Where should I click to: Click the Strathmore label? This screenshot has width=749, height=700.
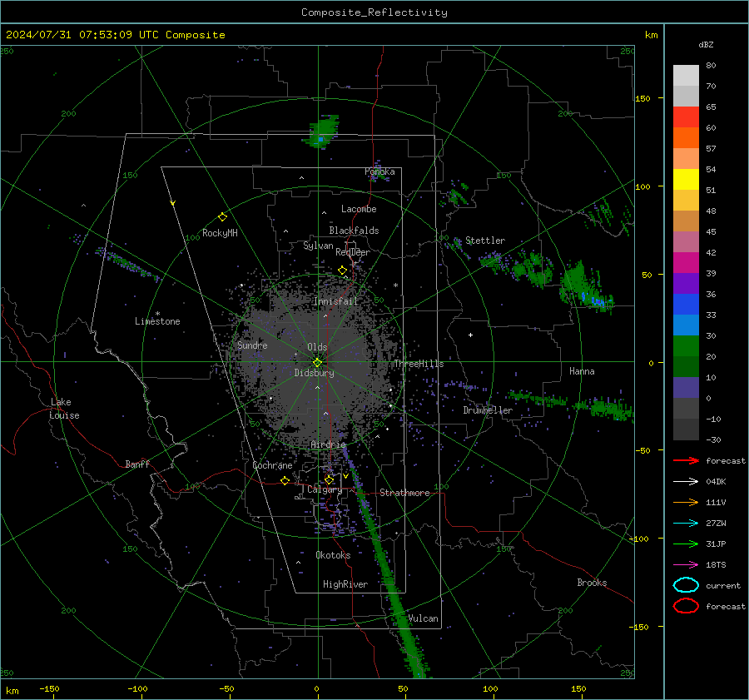click(404, 493)
